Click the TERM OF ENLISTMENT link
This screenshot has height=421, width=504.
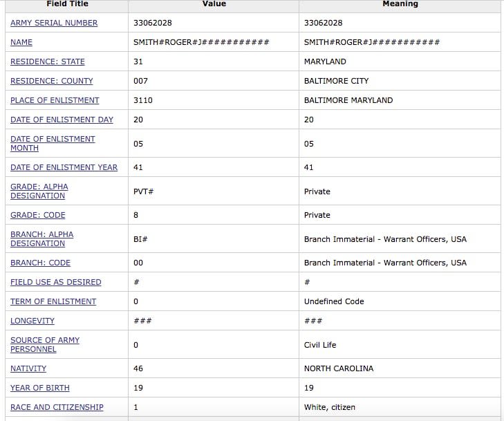(x=53, y=301)
